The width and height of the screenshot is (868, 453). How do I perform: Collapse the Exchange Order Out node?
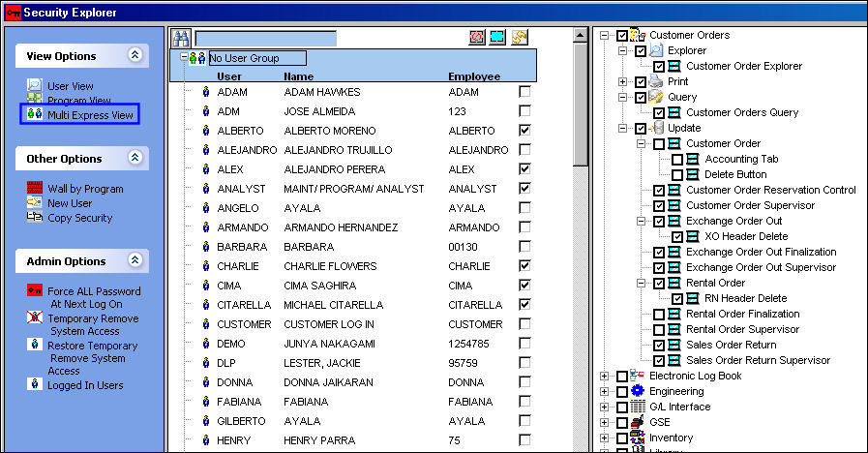(x=641, y=221)
